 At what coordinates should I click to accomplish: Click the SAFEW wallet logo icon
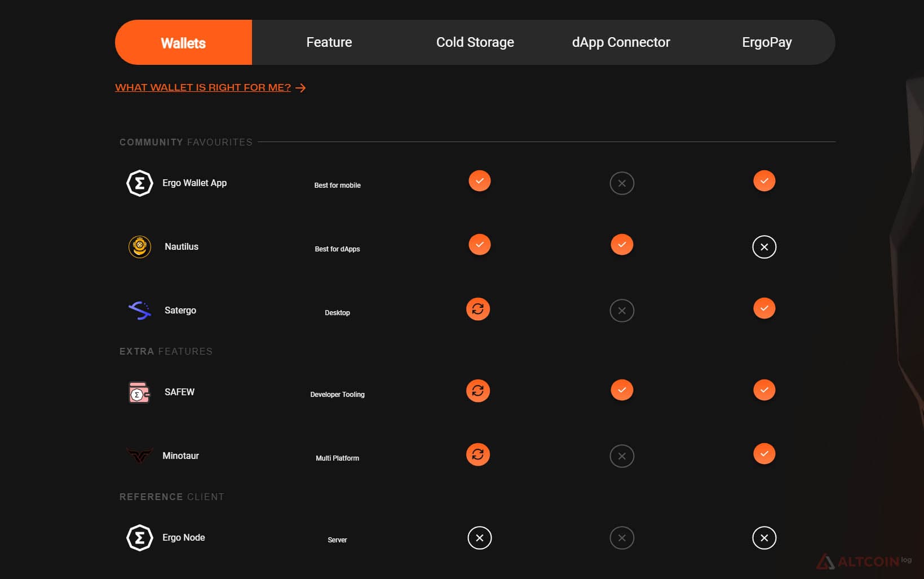139,392
